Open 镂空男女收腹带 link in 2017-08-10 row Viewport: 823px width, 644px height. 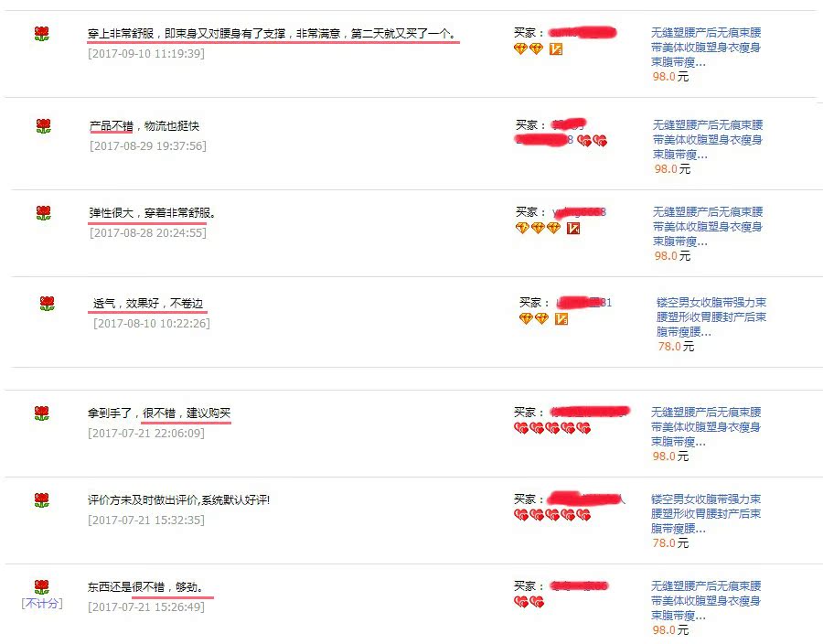(711, 317)
